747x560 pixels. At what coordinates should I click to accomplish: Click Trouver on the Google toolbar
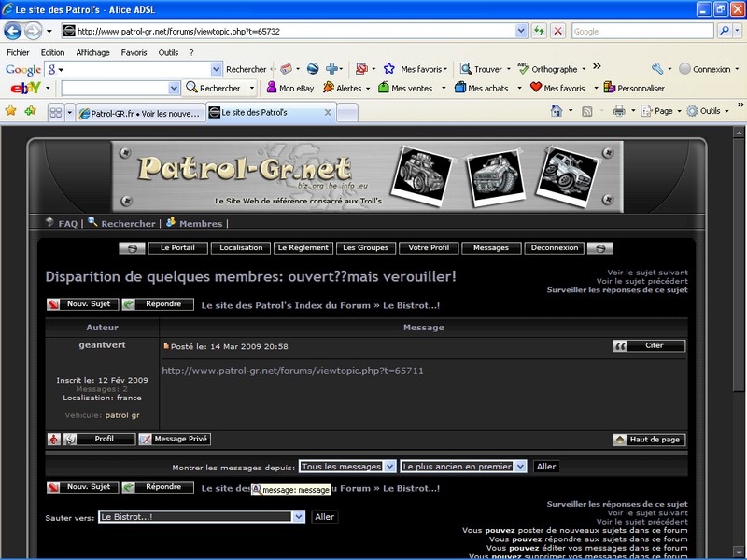point(481,69)
